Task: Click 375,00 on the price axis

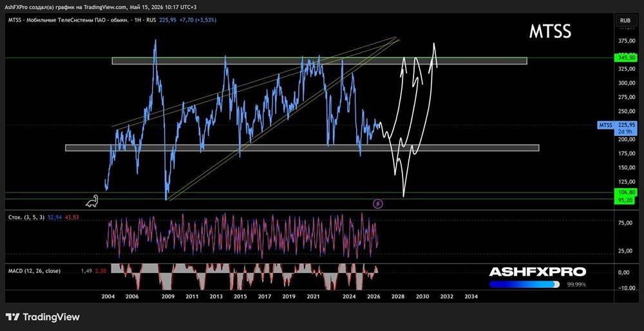Action: click(x=625, y=41)
